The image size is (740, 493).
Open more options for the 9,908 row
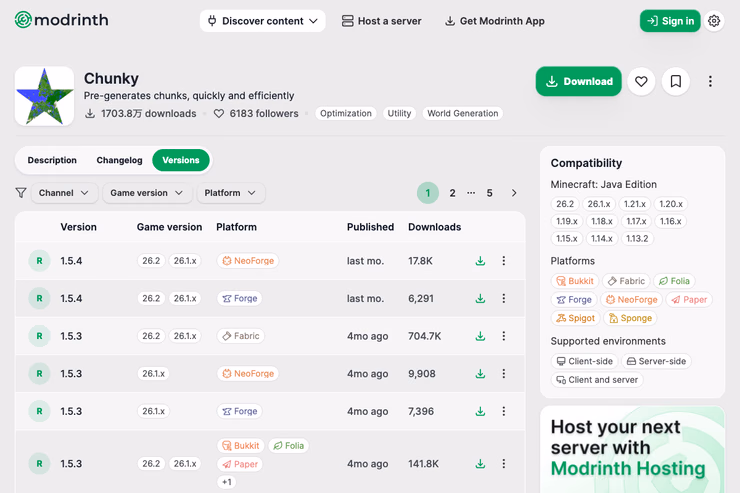[x=504, y=374]
